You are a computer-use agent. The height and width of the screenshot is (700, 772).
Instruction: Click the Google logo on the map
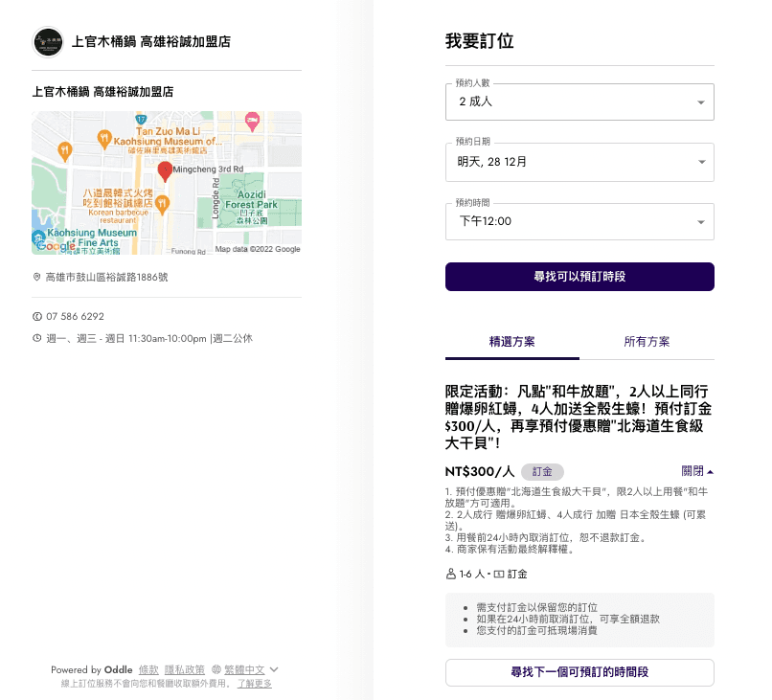(56, 247)
